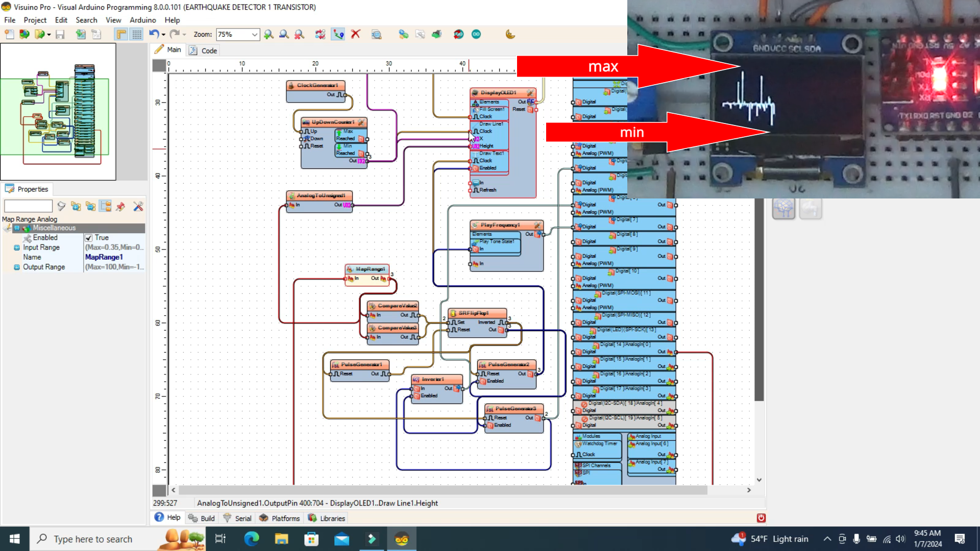Open the File menu
This screenshot has height=551, width=980.
(10, 20)
